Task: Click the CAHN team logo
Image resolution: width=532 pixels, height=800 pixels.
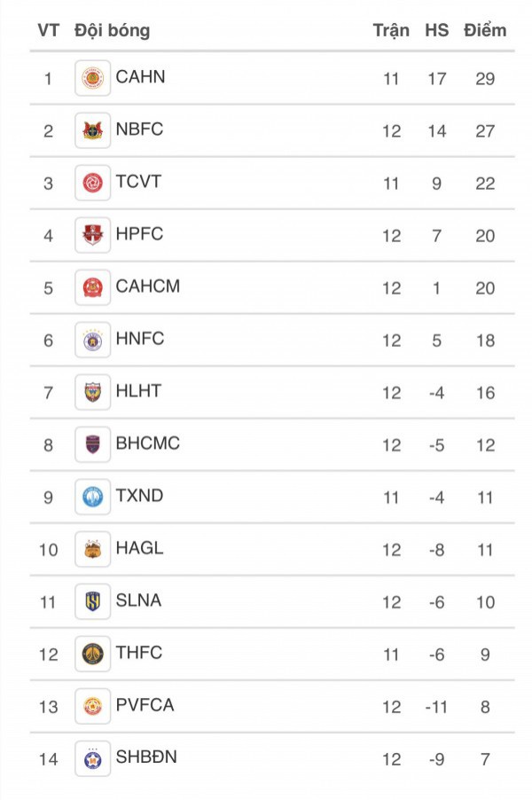Action: 92,78
